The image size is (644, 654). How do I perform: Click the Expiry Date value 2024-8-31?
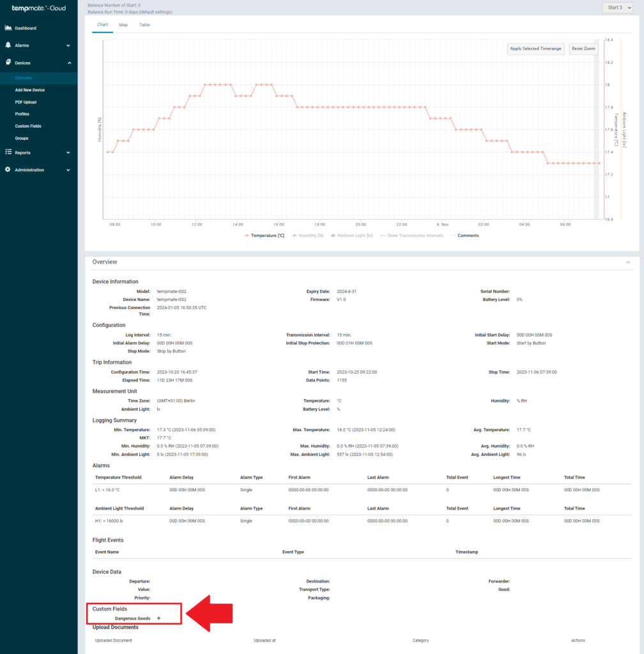(346, 291)
